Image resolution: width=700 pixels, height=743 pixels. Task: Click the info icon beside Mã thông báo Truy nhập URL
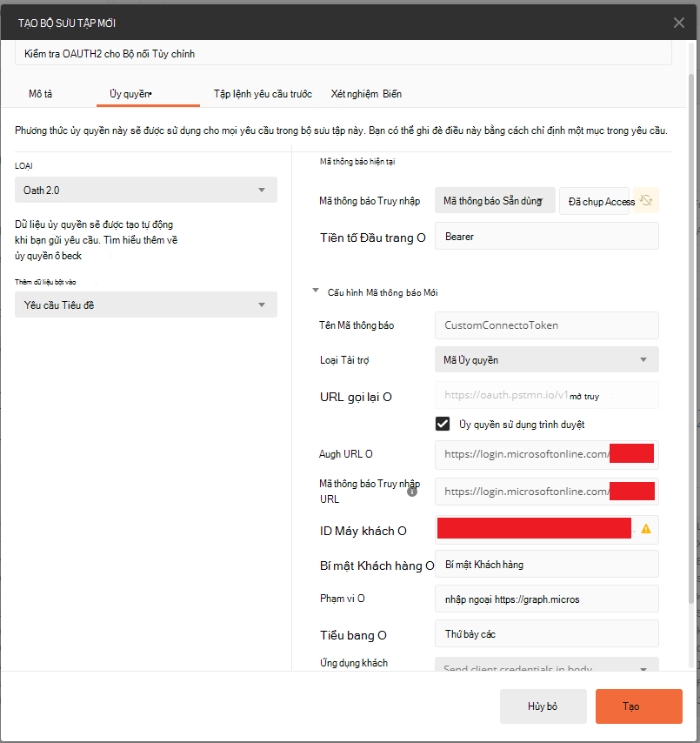[x=412, y=492]
